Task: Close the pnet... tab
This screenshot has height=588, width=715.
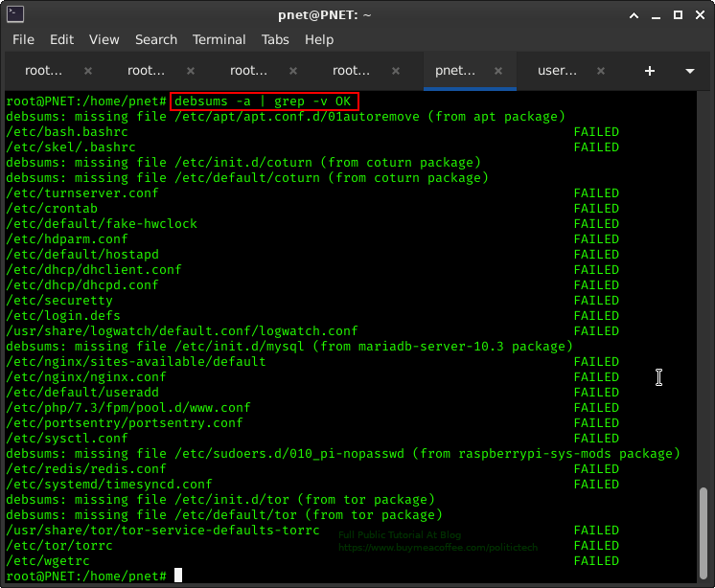Action: [498, 71]
